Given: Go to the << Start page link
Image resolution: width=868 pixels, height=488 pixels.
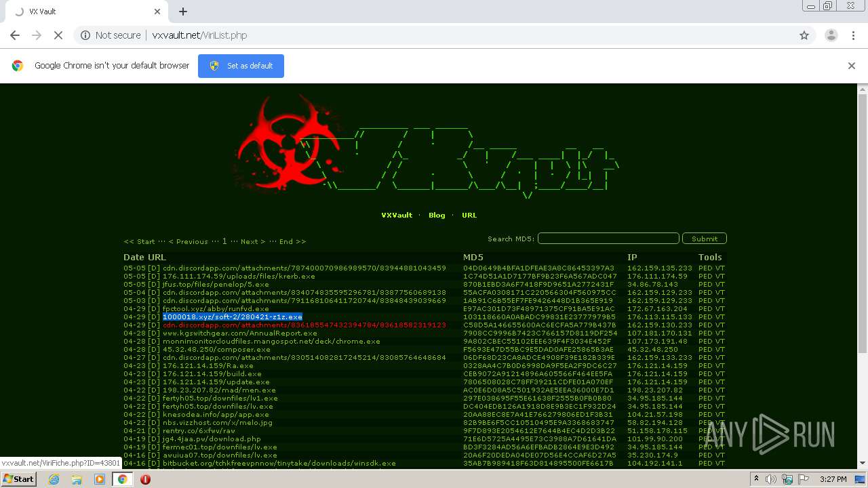Looking at the screenshot, I should pyautogui.click(x=139, y=241).
